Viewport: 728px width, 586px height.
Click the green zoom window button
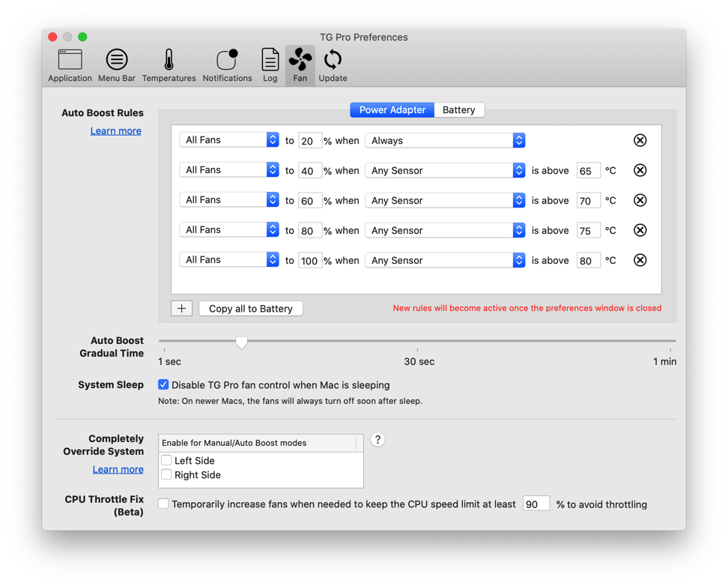tap(82, 37)
